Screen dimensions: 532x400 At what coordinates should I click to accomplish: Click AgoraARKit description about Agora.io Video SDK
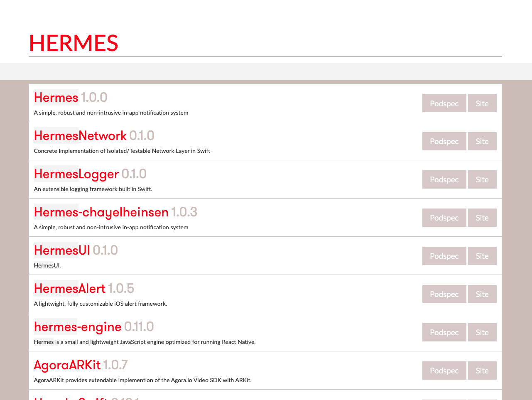[142, 380]
